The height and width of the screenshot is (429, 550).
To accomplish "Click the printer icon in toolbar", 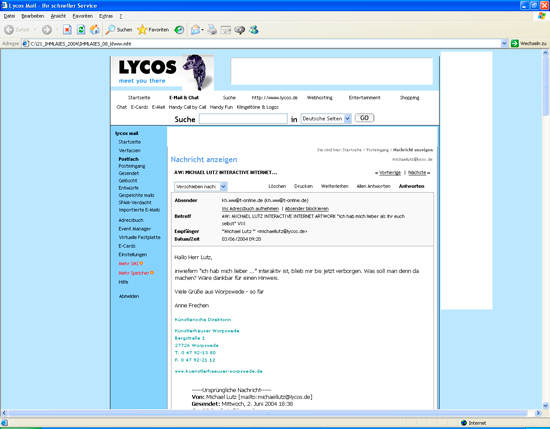I will click(x=212, y=30).
